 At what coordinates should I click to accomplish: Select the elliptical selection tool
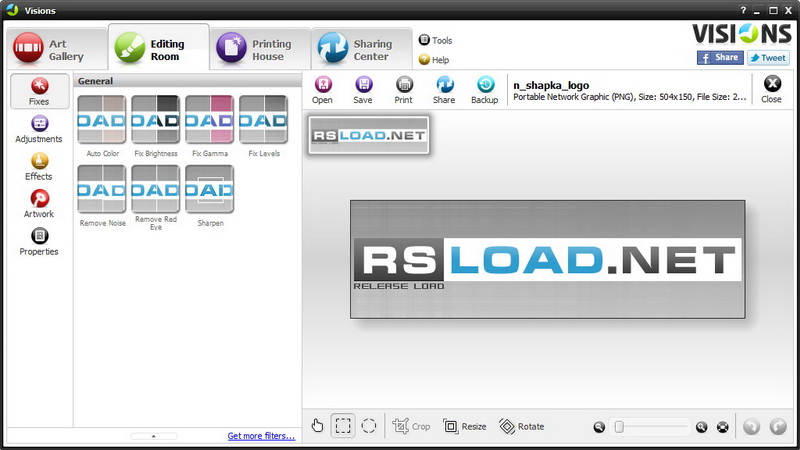point(369,426)
